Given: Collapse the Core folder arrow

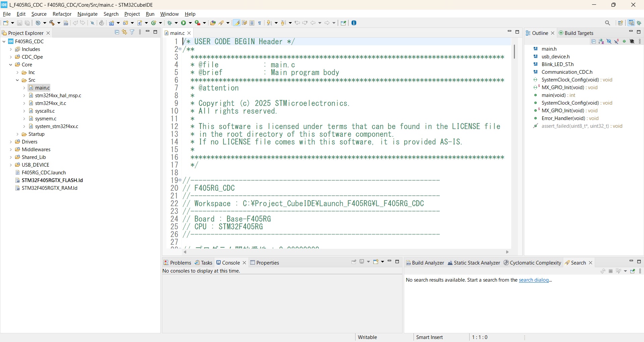Looking at the screenshot, I should click(11, 65).
